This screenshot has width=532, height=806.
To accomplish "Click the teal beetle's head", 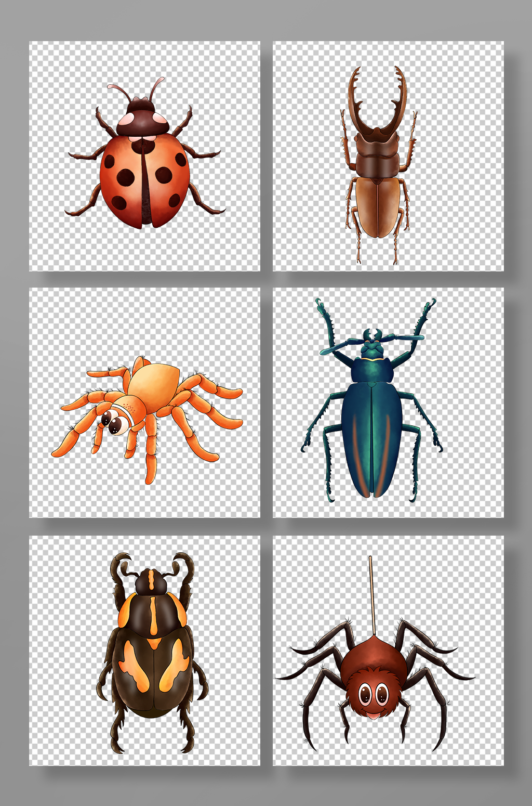I will coord(371,346).
